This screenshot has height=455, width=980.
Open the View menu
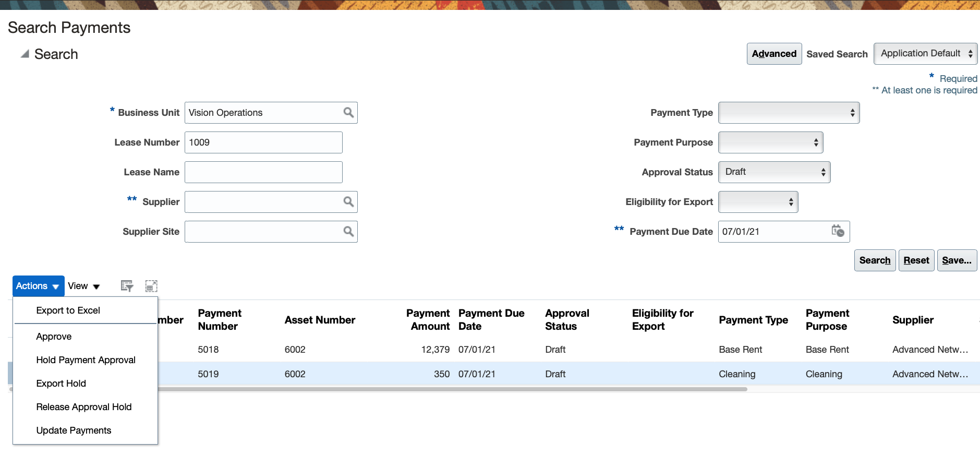[x=83, y=286]
